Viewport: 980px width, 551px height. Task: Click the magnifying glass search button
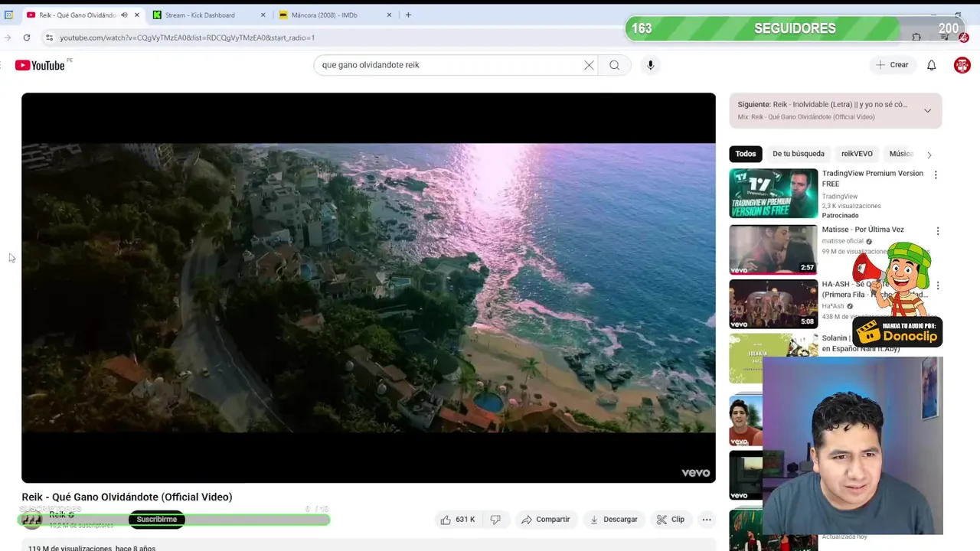click(614, 65)
